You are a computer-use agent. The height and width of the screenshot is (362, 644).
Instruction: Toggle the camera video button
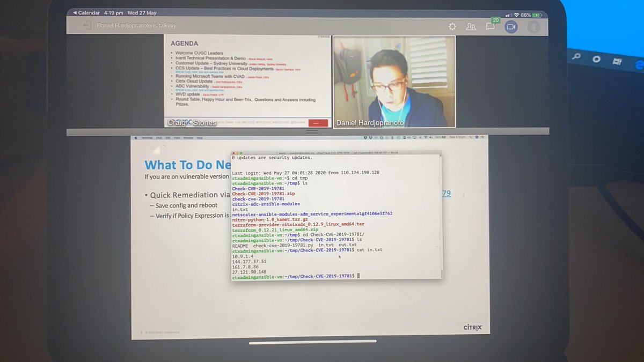(x=511, y=26)
